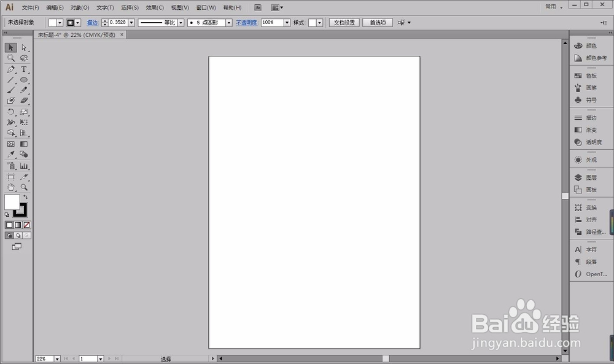614x364 pixels.
Task: Select the Shape Builder tool
Action: (10, 133)
